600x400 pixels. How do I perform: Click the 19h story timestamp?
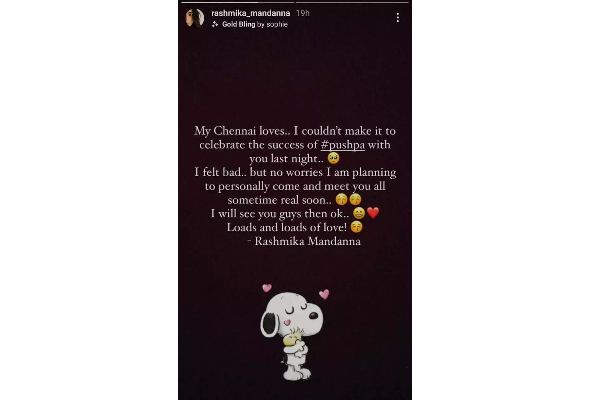(x=303, y=13)
